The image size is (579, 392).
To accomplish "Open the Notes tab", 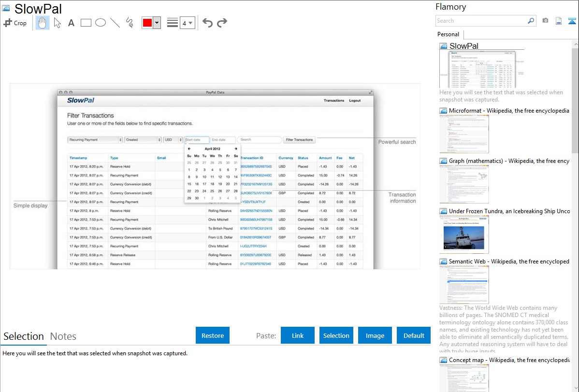I will tap(63, 336).
